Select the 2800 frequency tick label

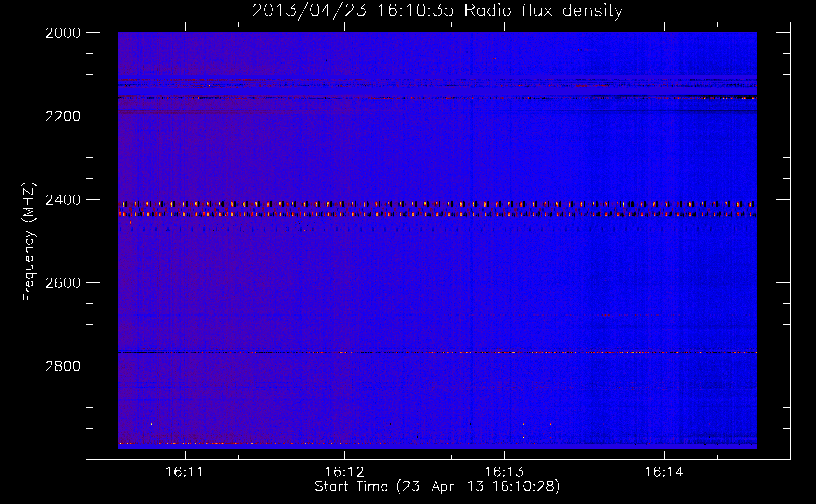click(x=63, y=366)
